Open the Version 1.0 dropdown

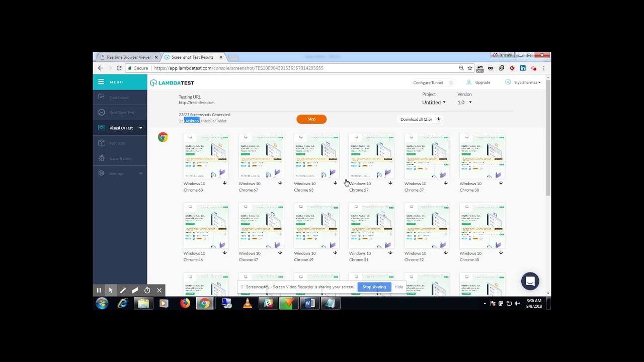pos(464,103)
